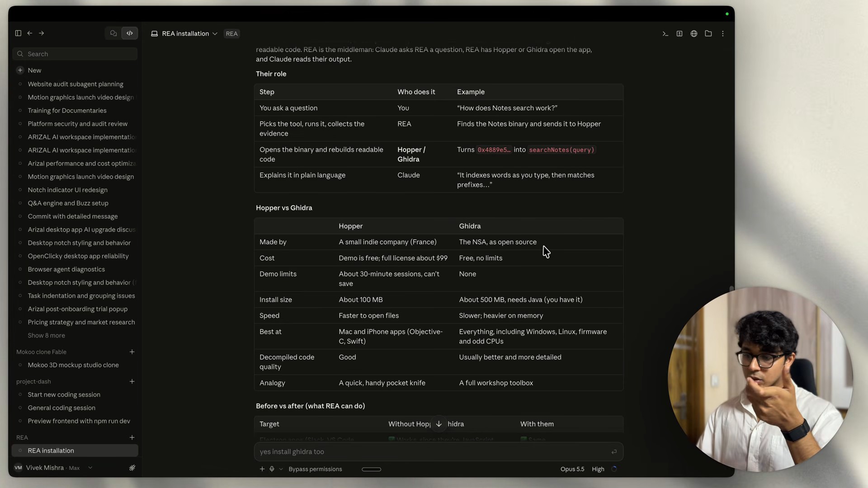Open the Vivek Mishra account menu

click(x=53, y=468)
